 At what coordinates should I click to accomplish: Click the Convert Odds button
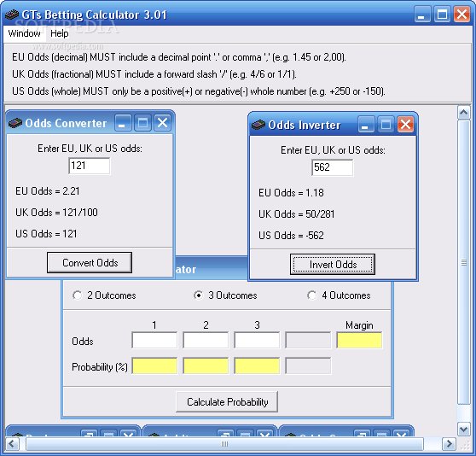coord(90,262)
